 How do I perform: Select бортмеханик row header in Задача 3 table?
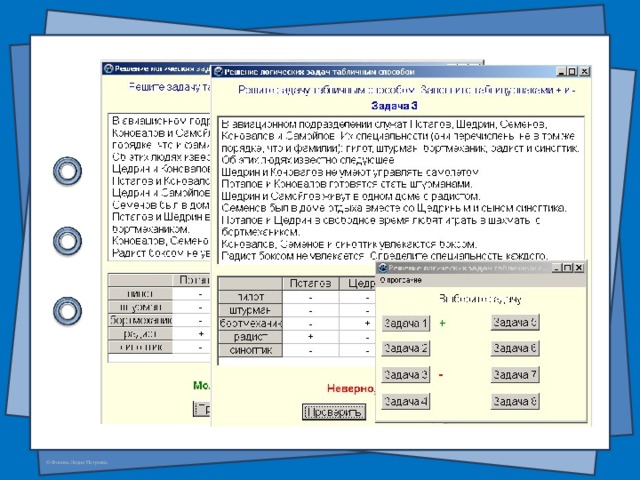pyautogui.click(x=250, y=324)
